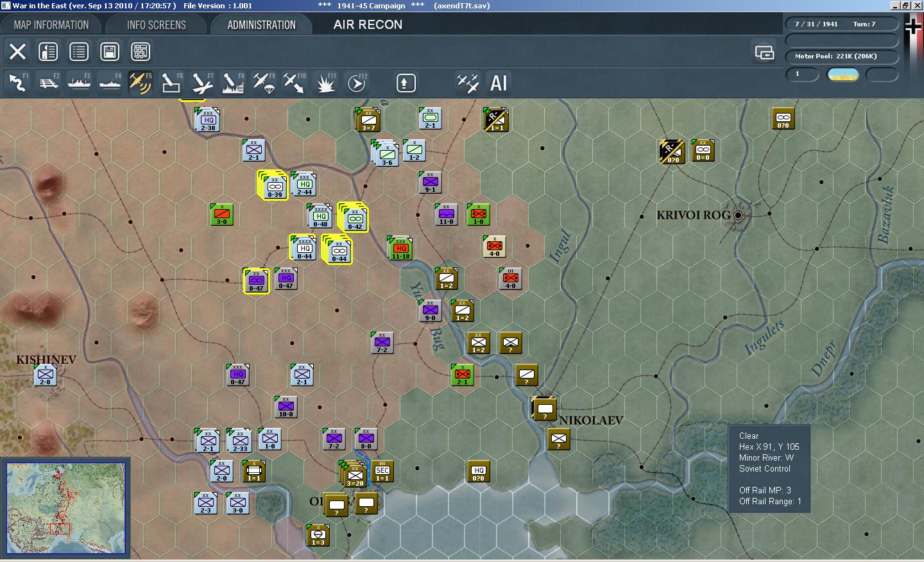Click the crossed aircraft icon
Image resolution: width=924 pixels, height=562 pixels.
[x=468, y=83]
